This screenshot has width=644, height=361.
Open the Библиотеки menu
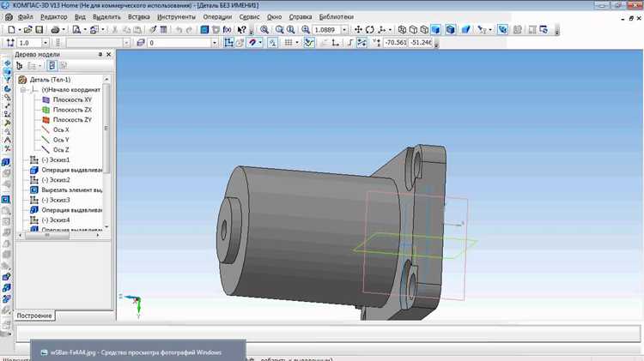point(336,17)
